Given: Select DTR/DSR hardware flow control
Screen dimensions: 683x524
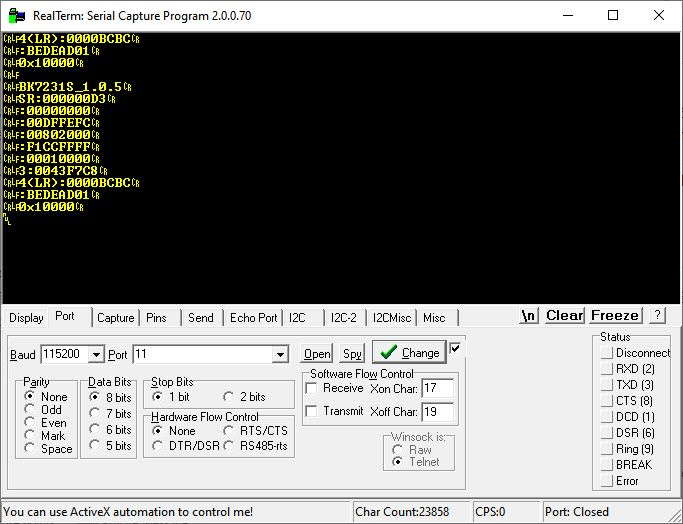Looking at the screenshot, I should click(x=186, y=446).
